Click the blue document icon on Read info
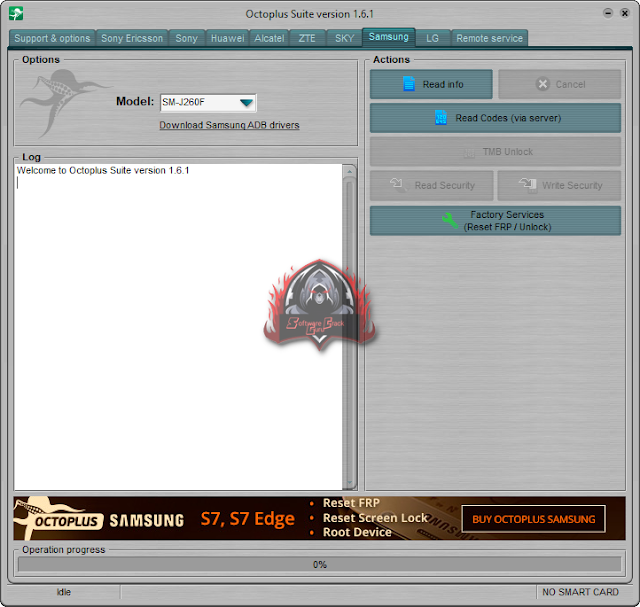The width and height of the screenshot is (640, 607). tap(409, 84)
